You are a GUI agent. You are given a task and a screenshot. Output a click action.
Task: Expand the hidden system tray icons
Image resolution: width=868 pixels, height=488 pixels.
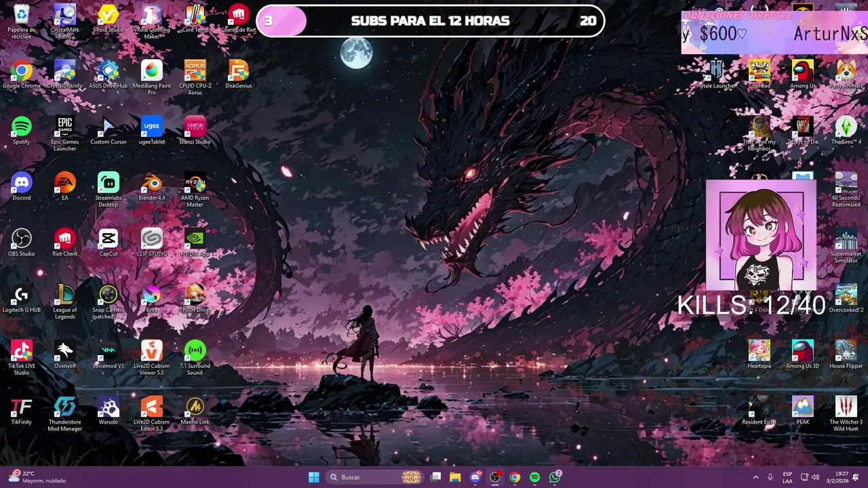[755, 477]
